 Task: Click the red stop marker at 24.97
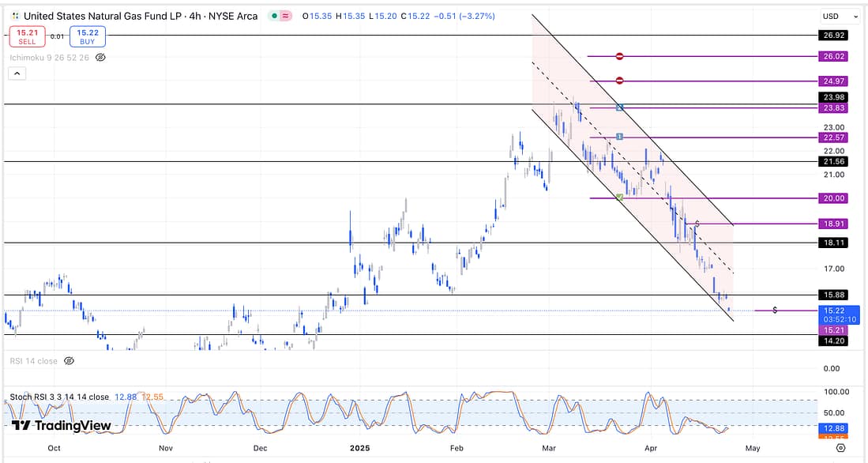click(620, 81)
